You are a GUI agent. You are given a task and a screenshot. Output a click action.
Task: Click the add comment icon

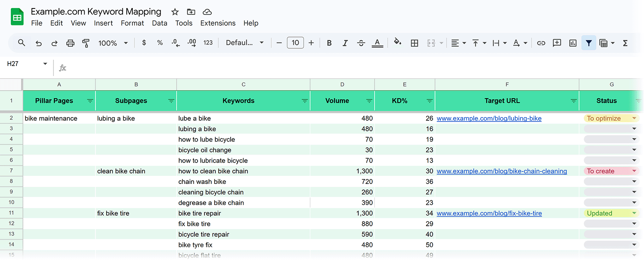[x=557, y=43]
